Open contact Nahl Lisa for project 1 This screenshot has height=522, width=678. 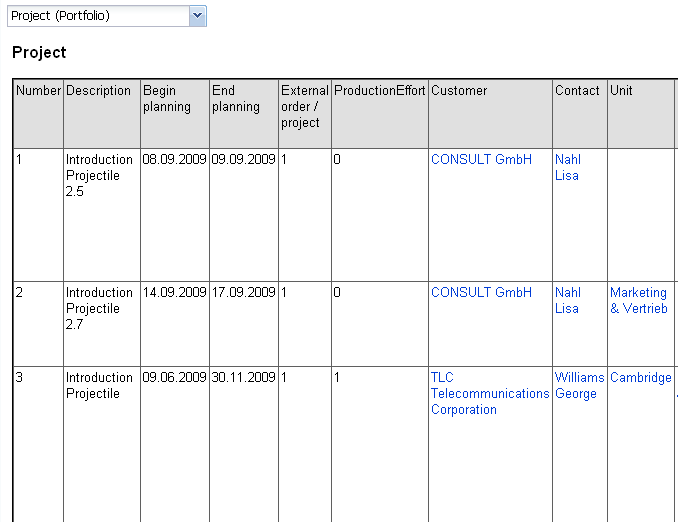pos(567,168)
